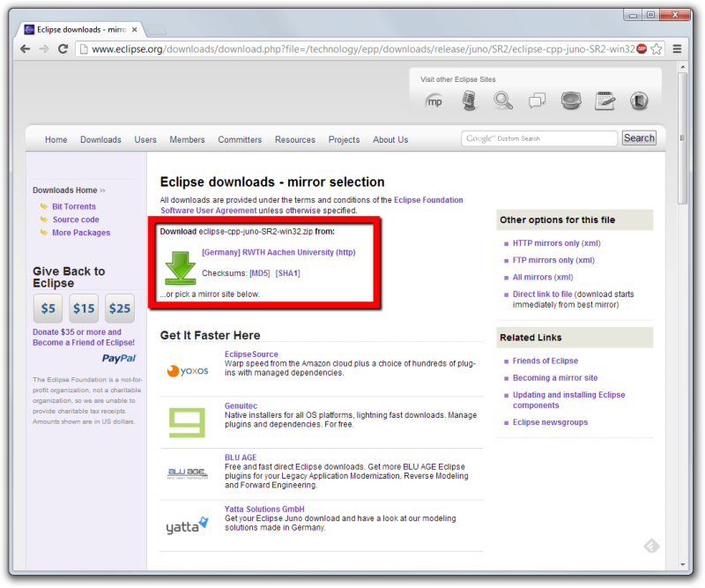Open the BLU AGE link
705x588 pixels.
[x=241, y=458]
